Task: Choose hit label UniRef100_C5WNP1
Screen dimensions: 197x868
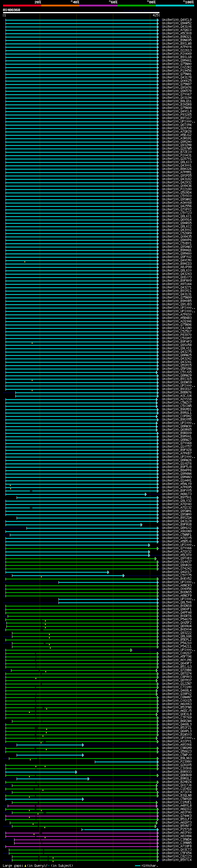Action: pyautogui.click(x=176, y=535)
